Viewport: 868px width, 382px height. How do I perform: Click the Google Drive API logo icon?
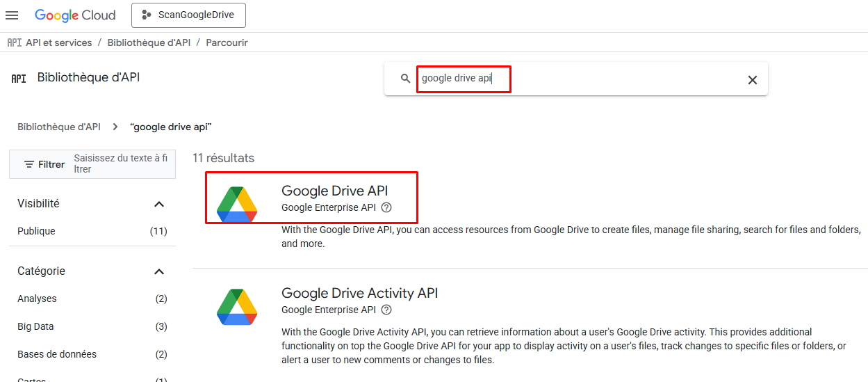pos(237,205)
